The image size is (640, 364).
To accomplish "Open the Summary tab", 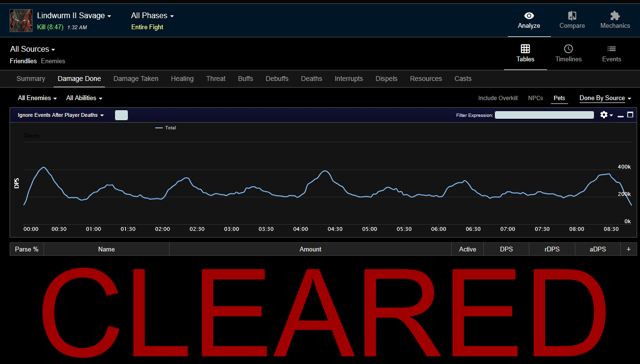I will click(x=31, y=79).
